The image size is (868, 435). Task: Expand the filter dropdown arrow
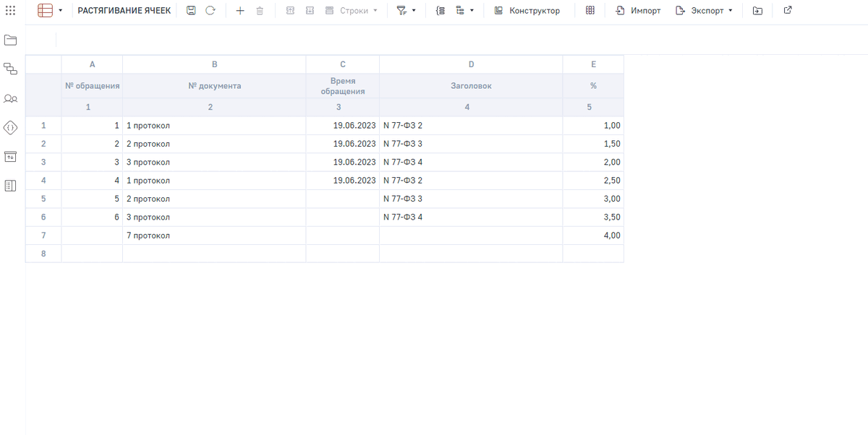click(414, 11)
